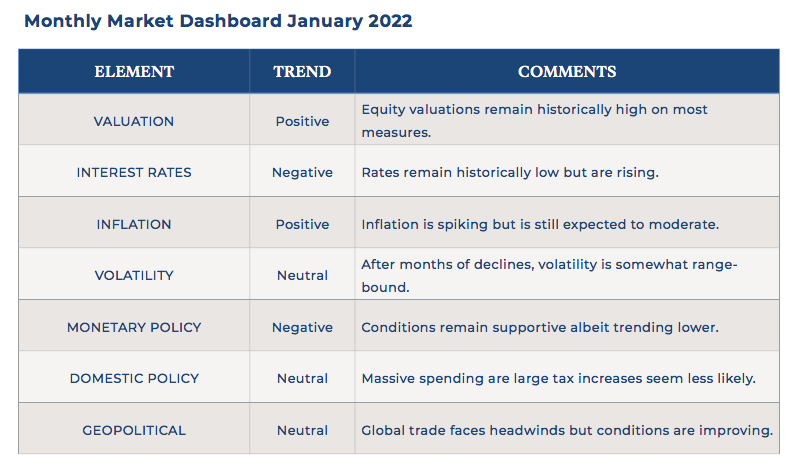
Task: Select the Positive trend for Valuation
Action: tap(302, 122)
